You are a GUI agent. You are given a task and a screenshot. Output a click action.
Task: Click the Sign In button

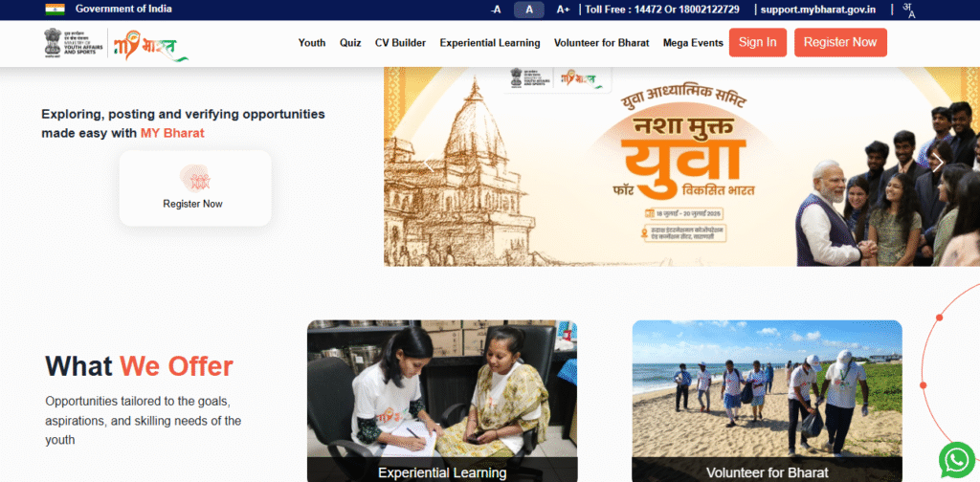pyautogui.click(x=758, y=42)
